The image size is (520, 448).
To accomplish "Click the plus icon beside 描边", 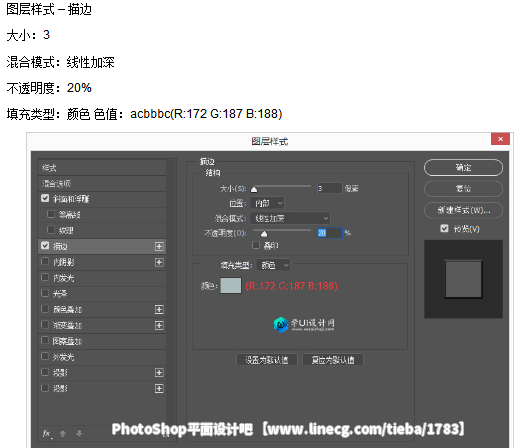I will pos(159,246).
